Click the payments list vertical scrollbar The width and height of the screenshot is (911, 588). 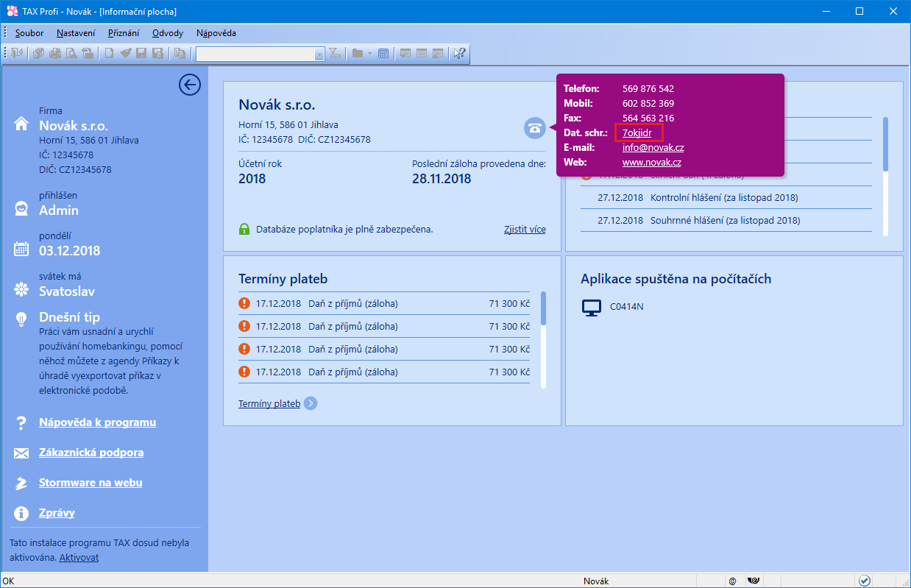[x=543, y=339]
